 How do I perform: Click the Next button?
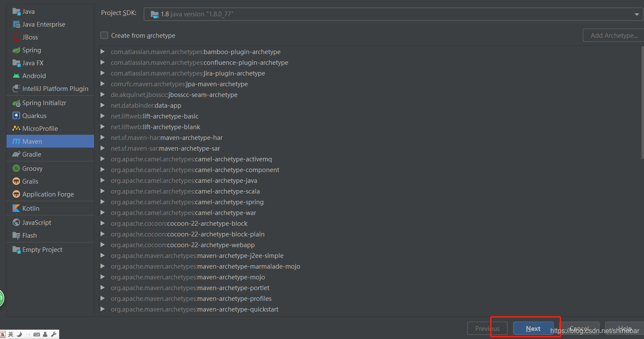tap(533, 329)
